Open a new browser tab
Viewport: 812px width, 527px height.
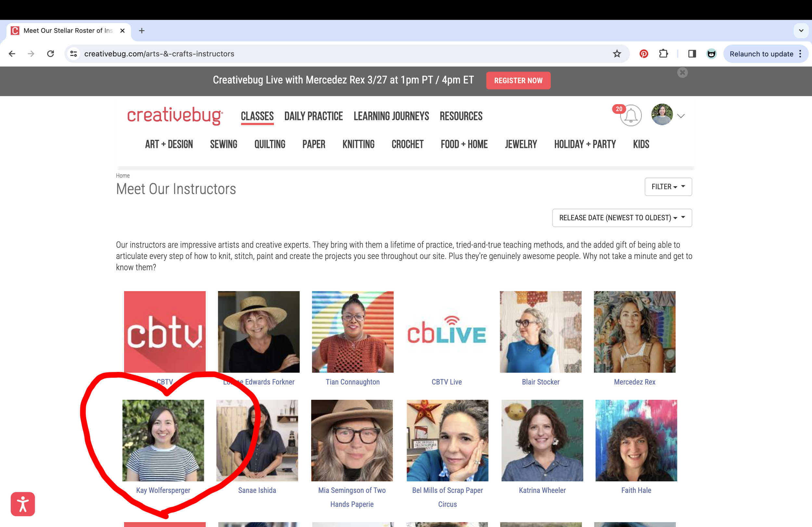tap(142, 31)
